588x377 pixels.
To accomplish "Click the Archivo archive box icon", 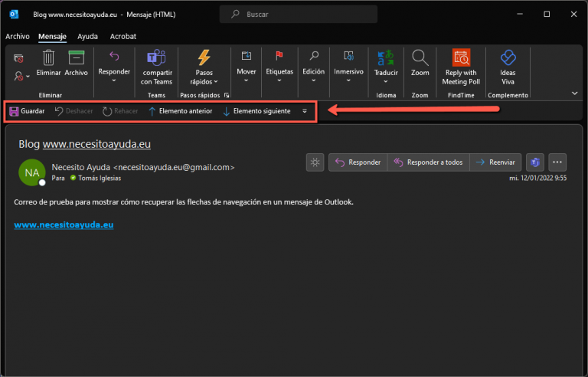I will coord(76,57).
